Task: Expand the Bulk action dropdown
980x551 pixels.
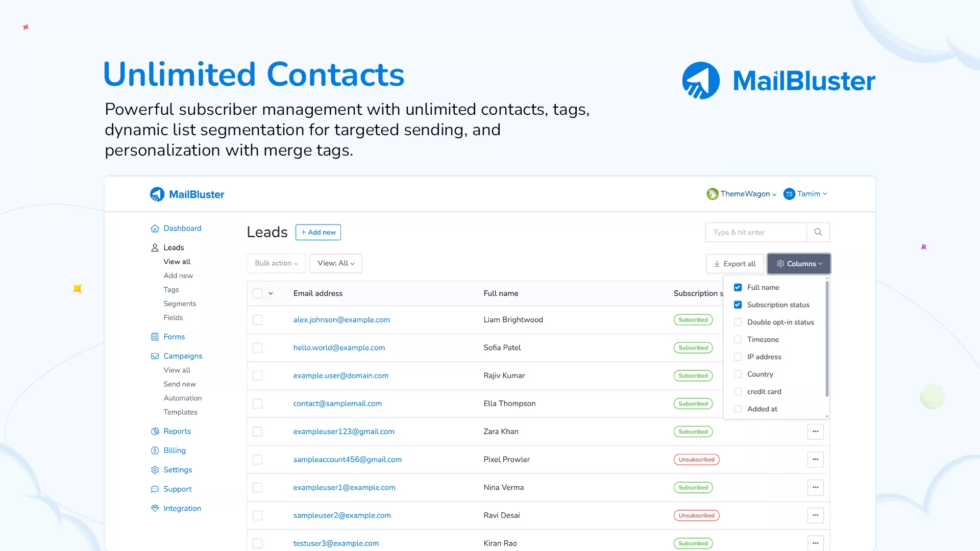Action: point(276,263)
